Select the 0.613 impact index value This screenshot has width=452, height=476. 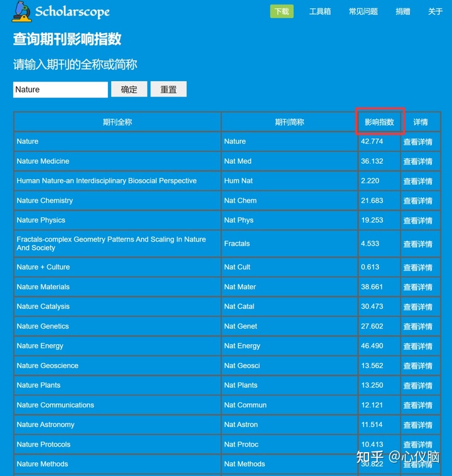(x=370, y=267)
